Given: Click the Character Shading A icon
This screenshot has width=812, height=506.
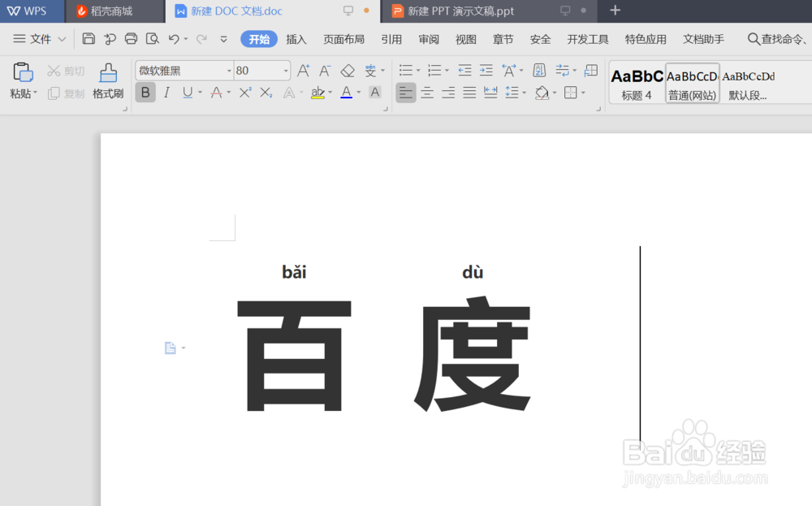Looking at the screenshot, I should [x=375, y=93].
